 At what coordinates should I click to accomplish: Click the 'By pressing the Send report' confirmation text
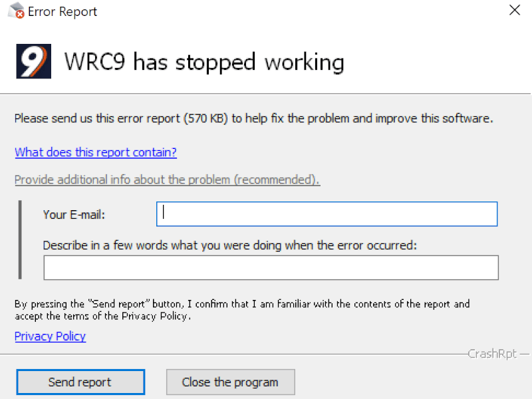point(242,310)
